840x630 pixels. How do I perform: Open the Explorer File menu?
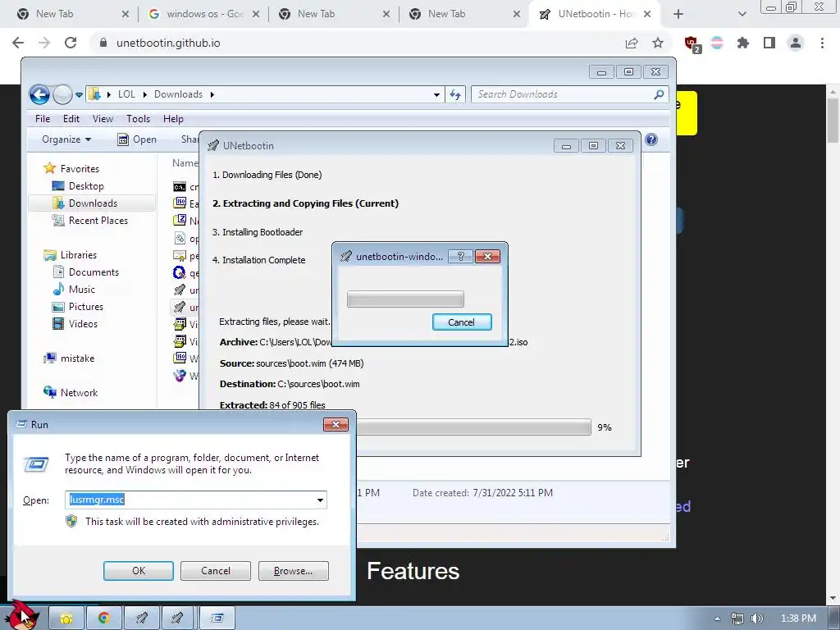(x=43, y=119)
